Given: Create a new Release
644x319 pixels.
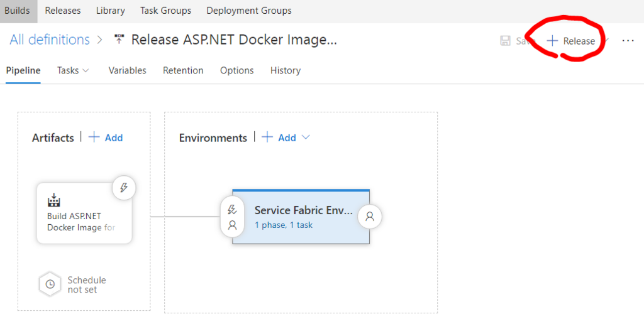Looking at the screenshot, I should (x=571, y=41).
